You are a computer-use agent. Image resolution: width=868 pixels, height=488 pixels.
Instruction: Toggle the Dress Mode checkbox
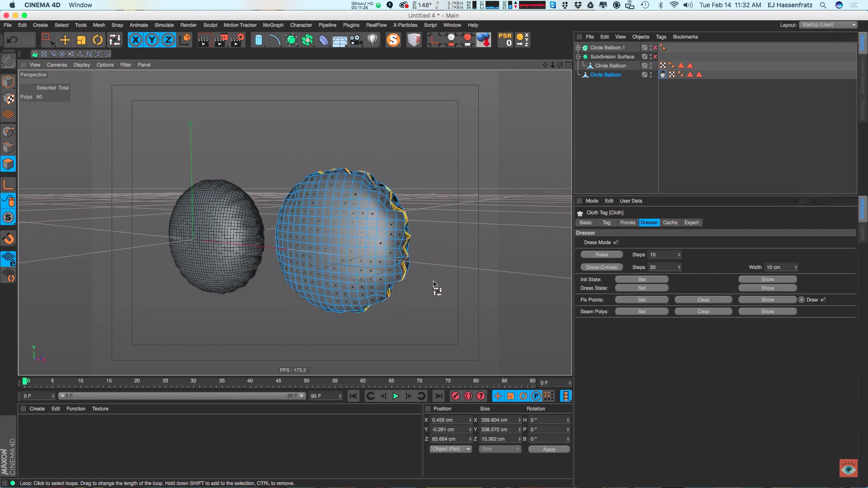[x=616, y=242]
